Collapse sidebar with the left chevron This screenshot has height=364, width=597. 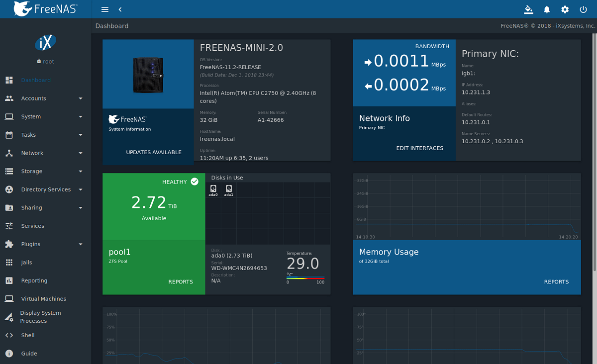[120, 9]
